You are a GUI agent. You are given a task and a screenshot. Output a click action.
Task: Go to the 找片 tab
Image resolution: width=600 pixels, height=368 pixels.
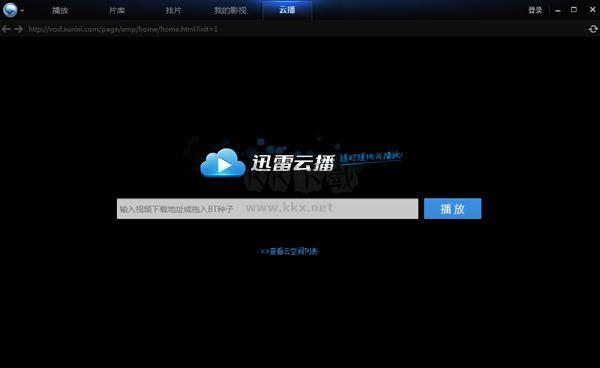pos(173,10)
